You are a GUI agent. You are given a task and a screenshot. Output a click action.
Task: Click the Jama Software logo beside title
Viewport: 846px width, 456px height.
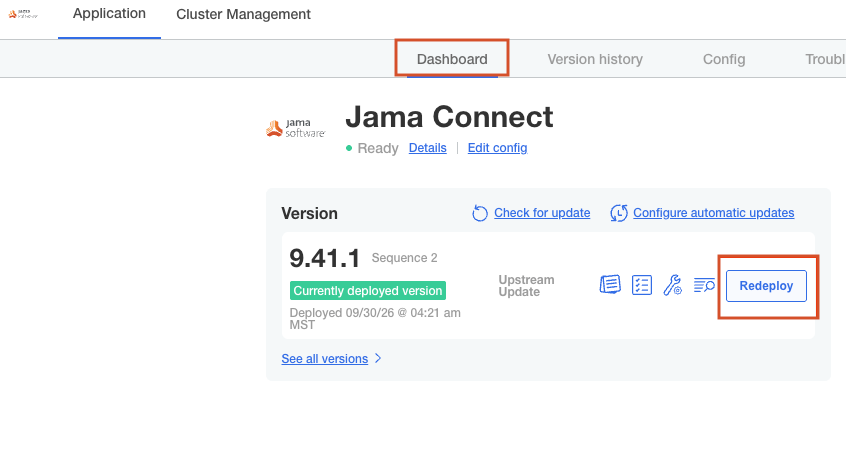tap(296, 128)
